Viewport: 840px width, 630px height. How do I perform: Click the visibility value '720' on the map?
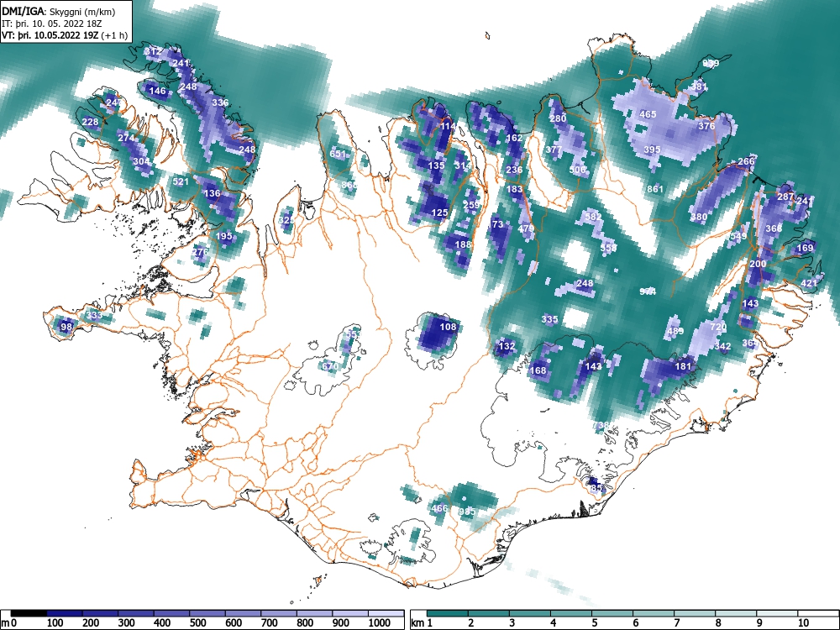pos(718,326)
